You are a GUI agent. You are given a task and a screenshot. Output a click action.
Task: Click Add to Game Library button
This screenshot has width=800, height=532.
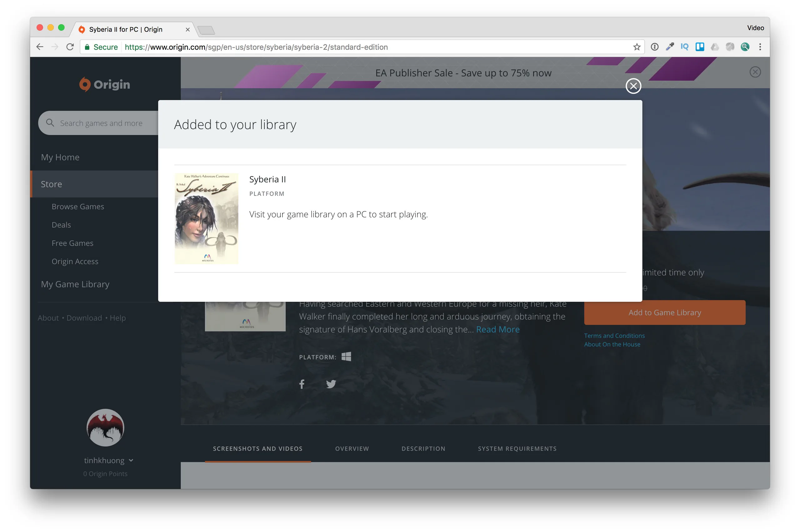[664, 312]
